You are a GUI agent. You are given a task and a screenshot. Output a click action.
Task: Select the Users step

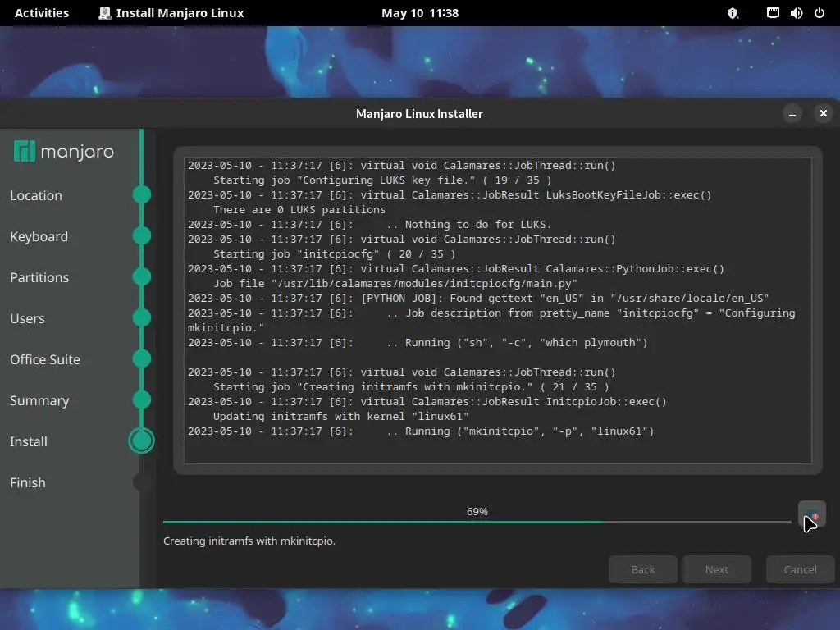click(27, 318)
